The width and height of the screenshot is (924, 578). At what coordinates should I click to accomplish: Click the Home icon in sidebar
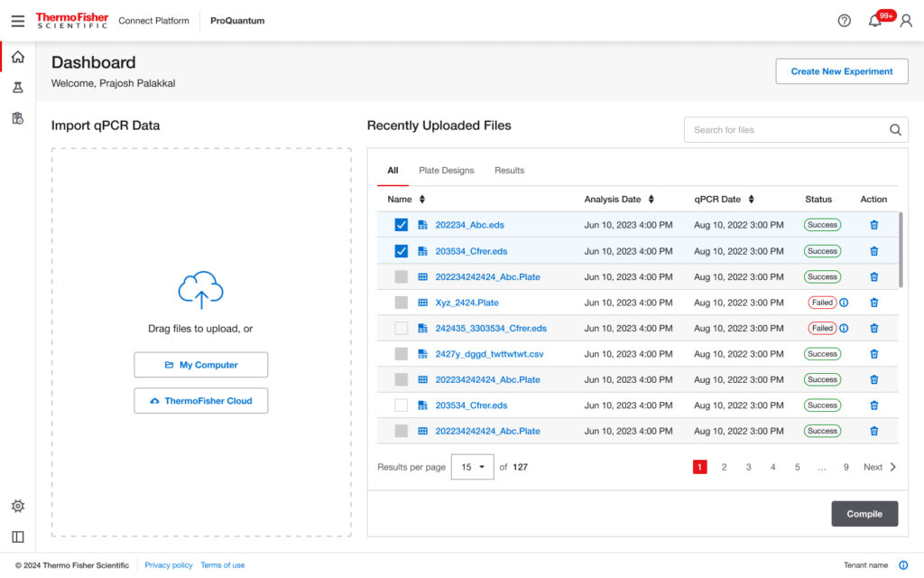(18, 58)
